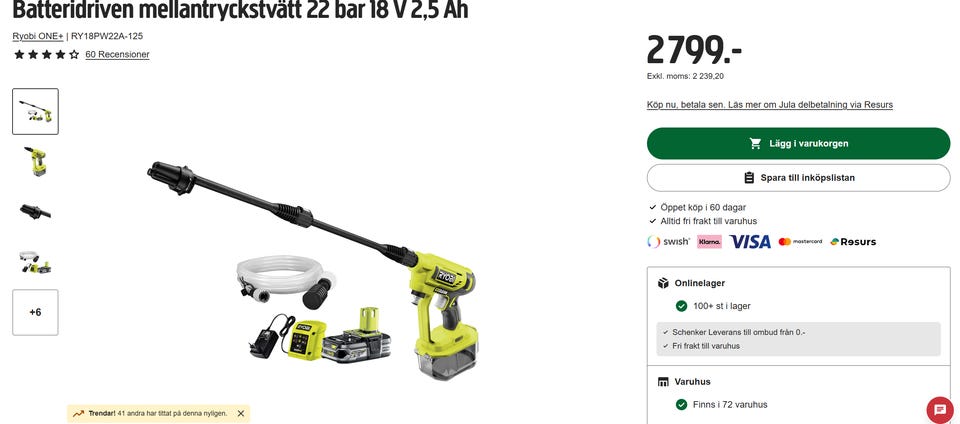
Task: Add product with Lägg i varukorgen button
Action: click(798, 144)
